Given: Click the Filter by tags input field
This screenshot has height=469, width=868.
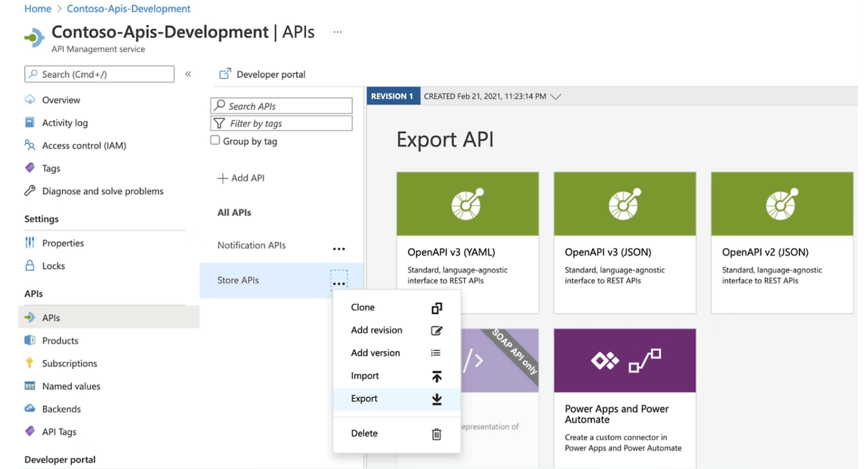Looking at the screenshot, I should 282,123.
